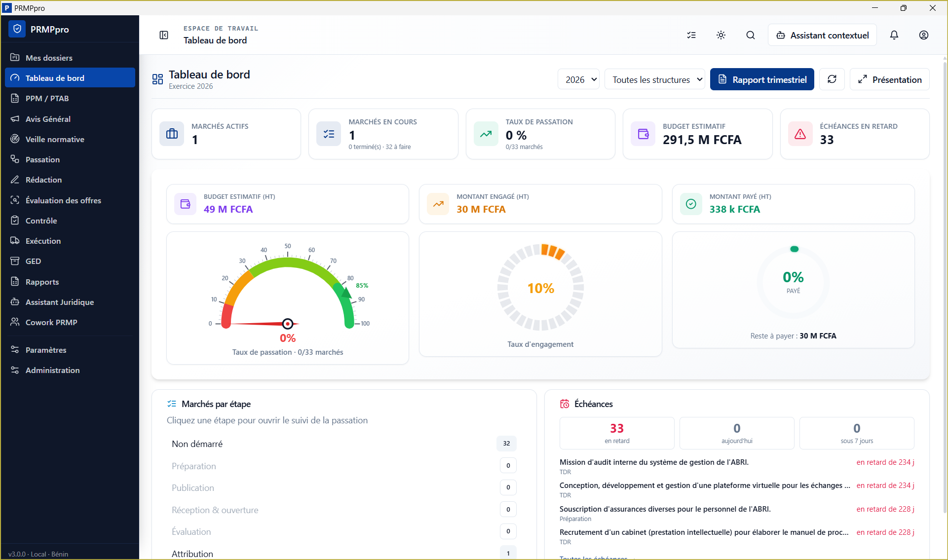Click the Marchés par étape list icon

pyautogui.click(x=172, y=404)
